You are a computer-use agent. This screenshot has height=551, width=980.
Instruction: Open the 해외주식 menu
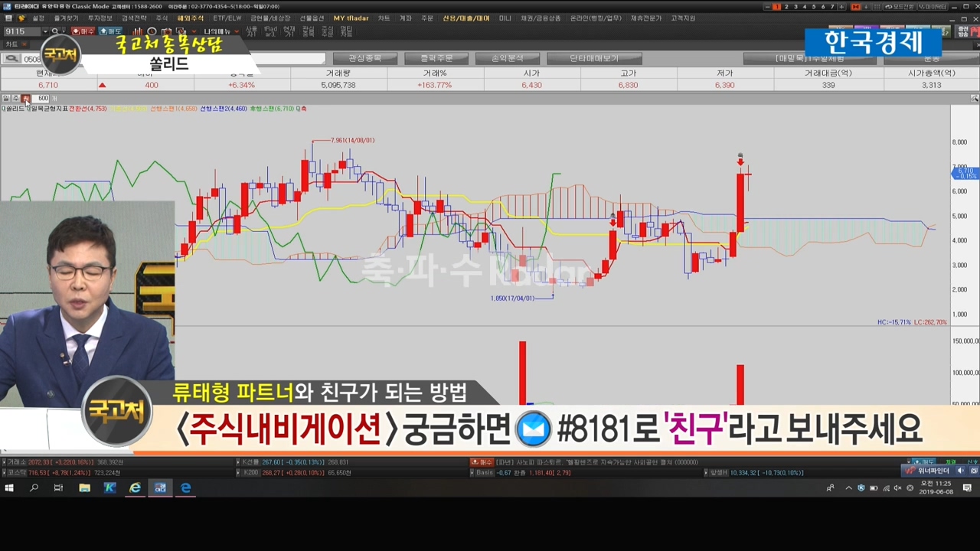[190, 18]
